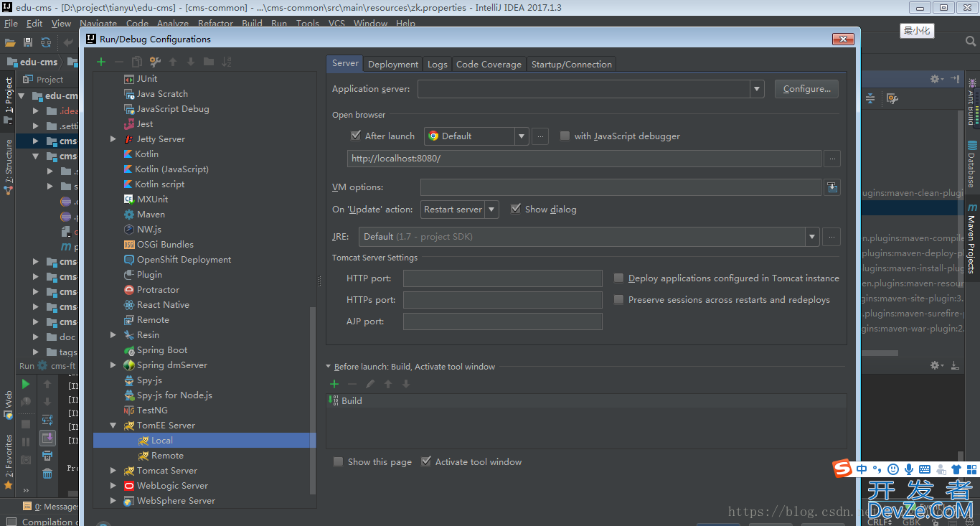Enable with JavaScript debugger checkbox
This screenshot has height=526, width=980.
(565, 136)
